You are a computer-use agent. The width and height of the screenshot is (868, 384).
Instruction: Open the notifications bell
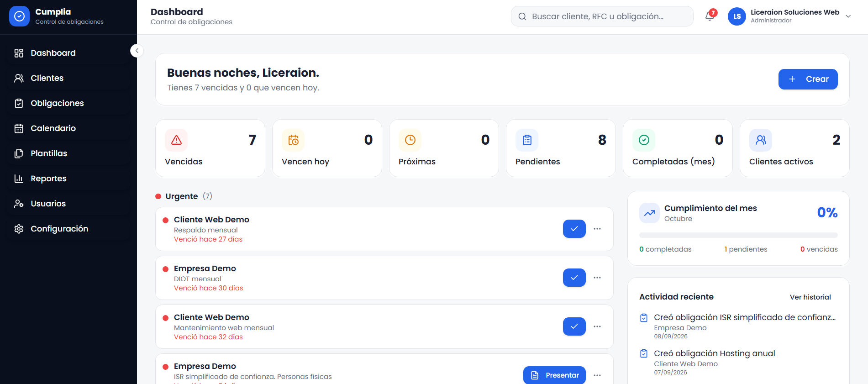710,16
